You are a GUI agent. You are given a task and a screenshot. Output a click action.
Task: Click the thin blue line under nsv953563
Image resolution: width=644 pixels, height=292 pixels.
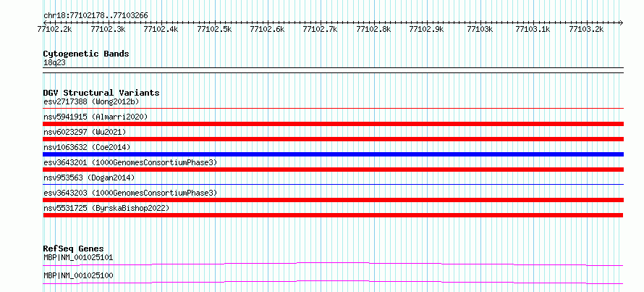(x=333, y=184)
